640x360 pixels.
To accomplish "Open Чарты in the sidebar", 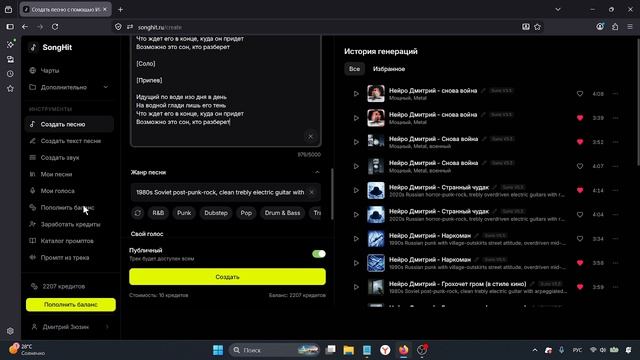I will coord(50,71).
